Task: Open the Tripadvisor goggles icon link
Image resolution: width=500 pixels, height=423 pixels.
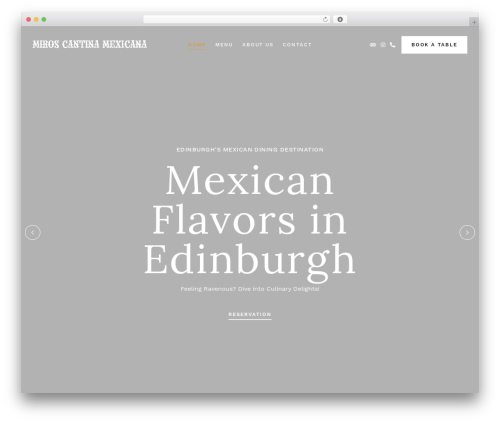Action: click(373, 45)
